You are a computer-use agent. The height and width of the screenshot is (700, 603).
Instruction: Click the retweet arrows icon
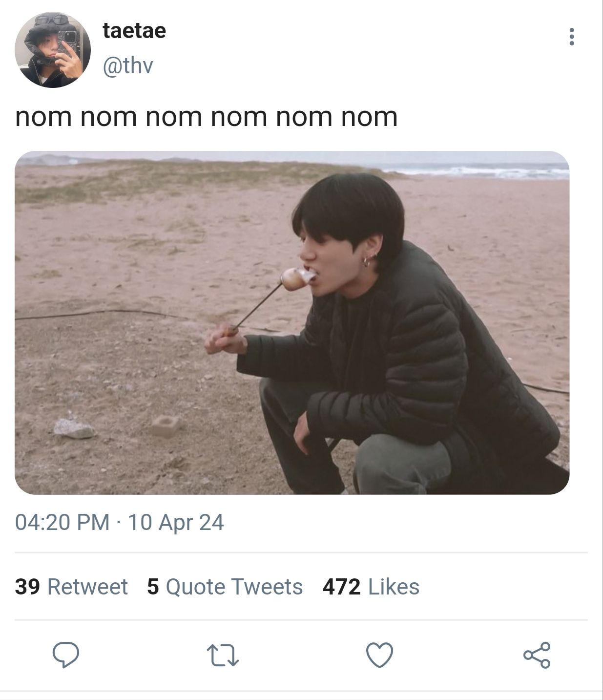(223, 655)
